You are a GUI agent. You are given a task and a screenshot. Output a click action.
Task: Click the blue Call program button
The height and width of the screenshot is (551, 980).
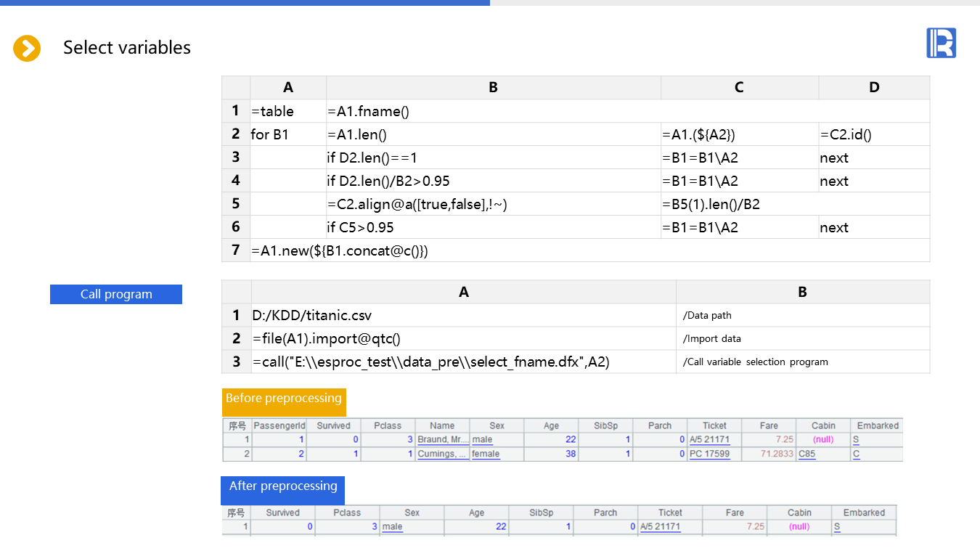point(116,294)
